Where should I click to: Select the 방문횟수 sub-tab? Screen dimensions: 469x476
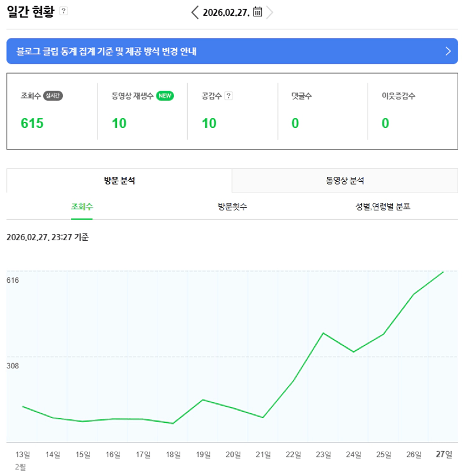click(x=233, y=207)
